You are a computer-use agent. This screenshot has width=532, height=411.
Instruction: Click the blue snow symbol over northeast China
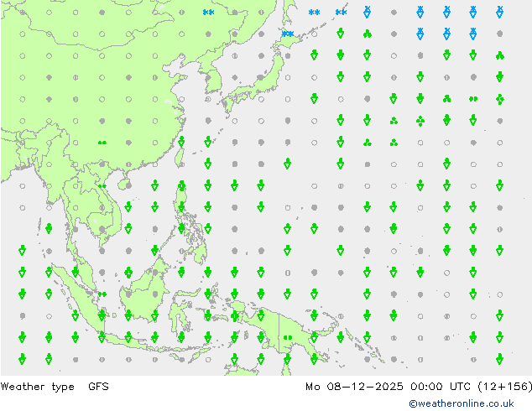[208, 13]
